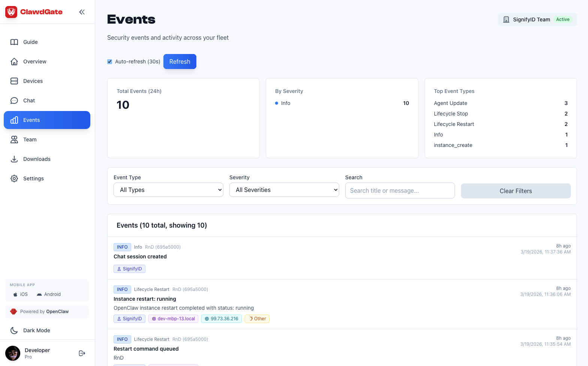This screenshot has height=366, width=588.
Task: Click the Team people icon
Action: (14, 139)
